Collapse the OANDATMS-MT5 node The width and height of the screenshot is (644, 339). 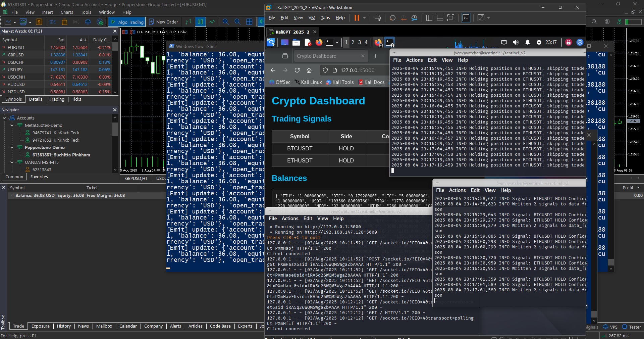pos(12,162)
